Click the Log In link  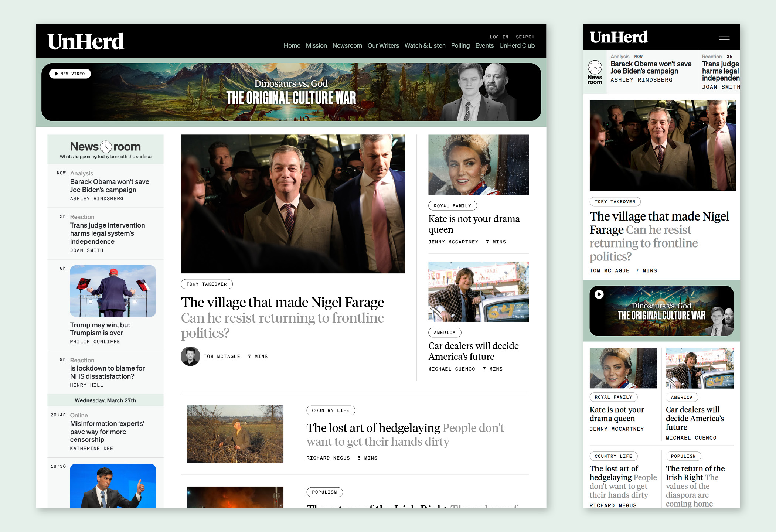(499, 37)
